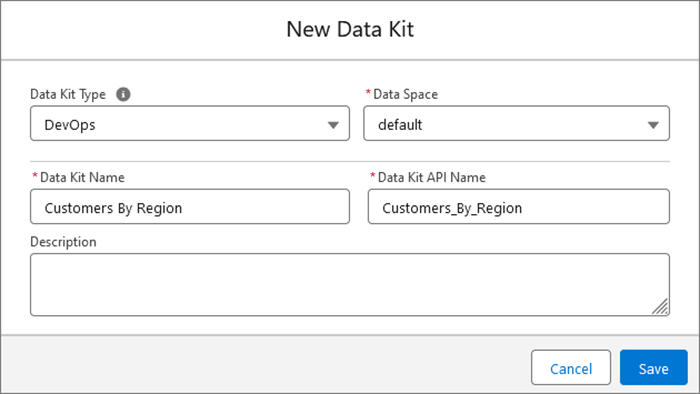Click inside the Description text area

pos(350,285)
